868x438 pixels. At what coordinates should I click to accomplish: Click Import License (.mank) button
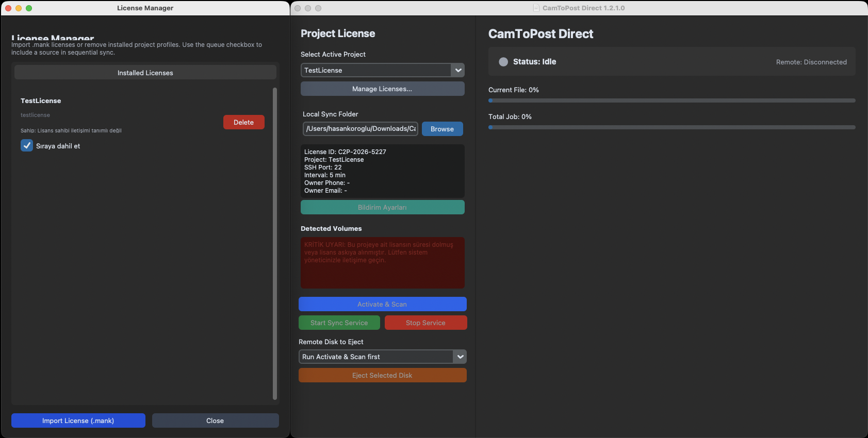(x=78, y=420)
